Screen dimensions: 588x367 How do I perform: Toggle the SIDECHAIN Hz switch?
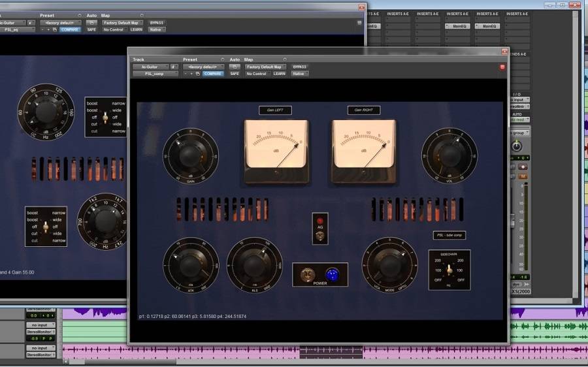(x=449, y=268)
